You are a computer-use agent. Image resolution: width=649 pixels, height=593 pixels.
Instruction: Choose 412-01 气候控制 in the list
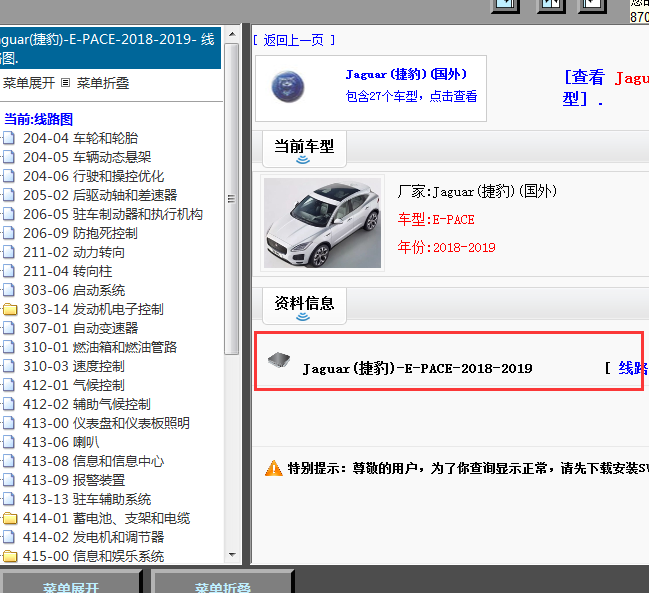(x=74, y=385)
